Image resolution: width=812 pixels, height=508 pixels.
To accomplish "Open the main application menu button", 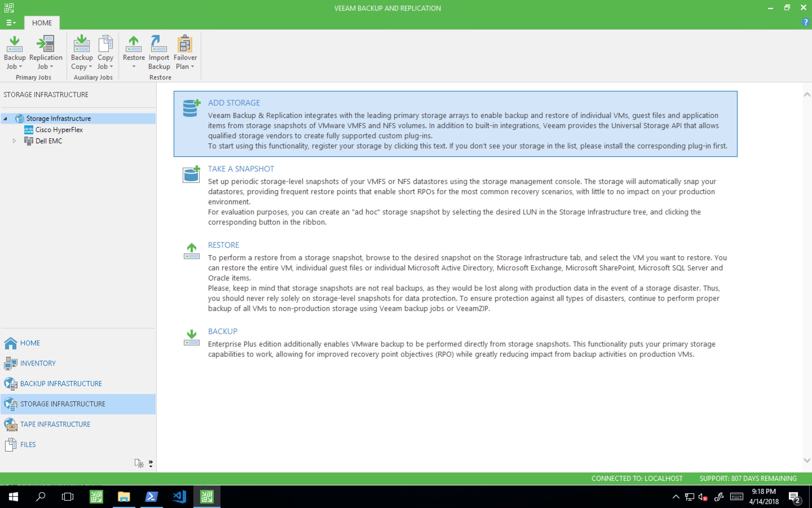I will click(11, 23).
